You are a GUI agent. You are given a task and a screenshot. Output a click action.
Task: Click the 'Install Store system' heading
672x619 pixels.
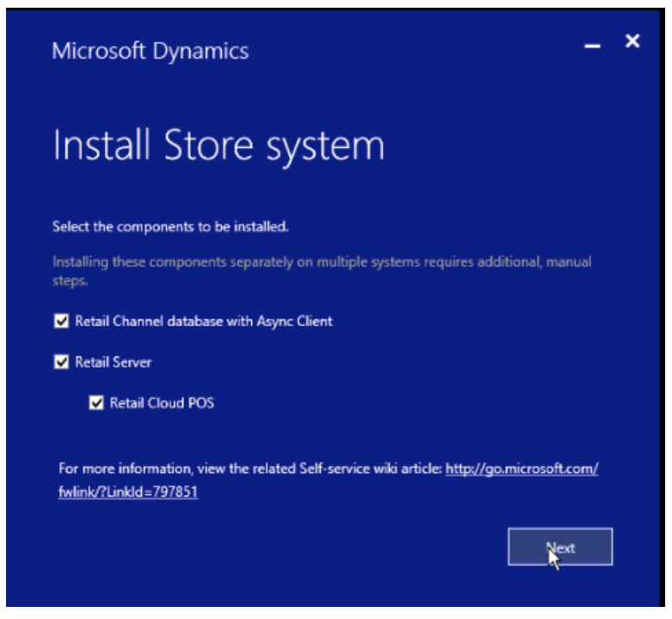pos(219,146)
